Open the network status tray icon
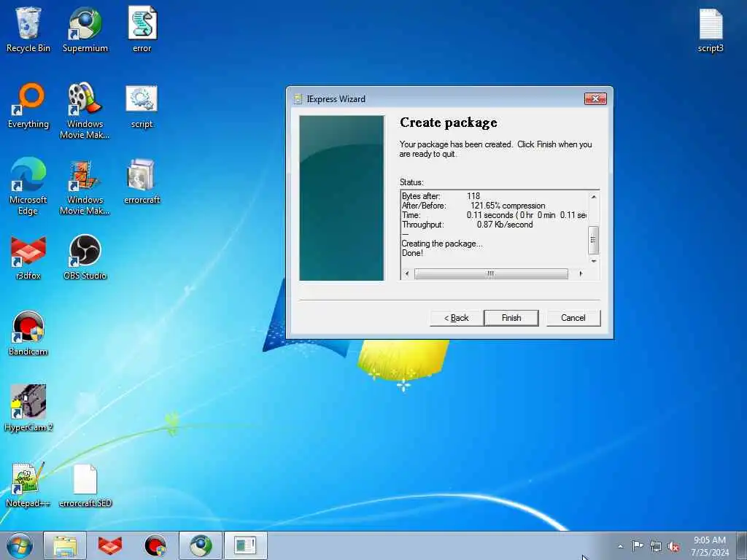747x560 pixels. [656, 546]
